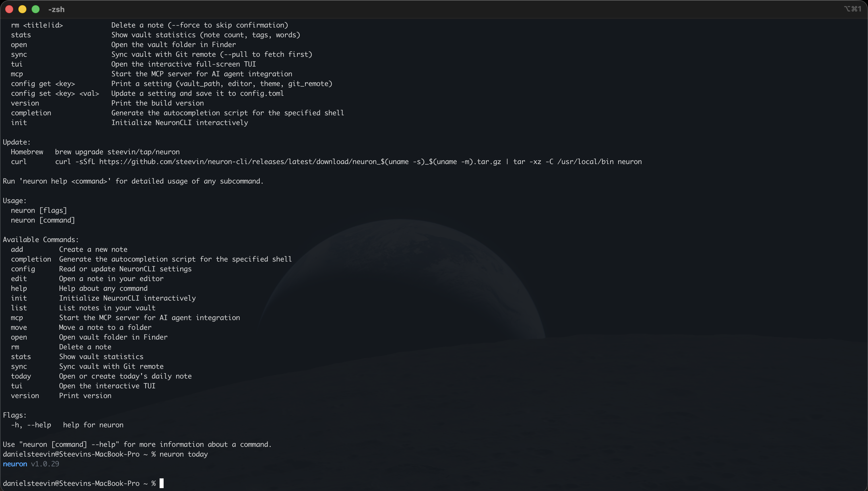Image resolution: width=868 pixels, height=491 pixels.
Task: Click 'Create a new note' description
Action: click(93, 250)
